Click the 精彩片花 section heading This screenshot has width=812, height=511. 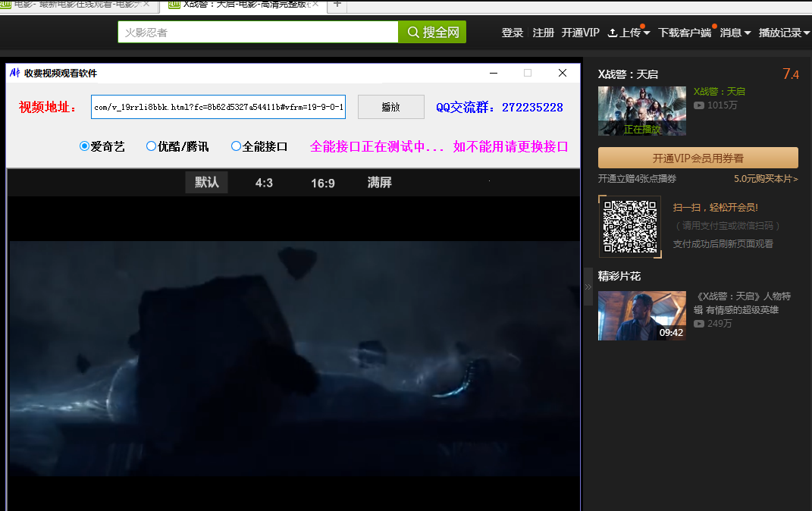point(619,276)
